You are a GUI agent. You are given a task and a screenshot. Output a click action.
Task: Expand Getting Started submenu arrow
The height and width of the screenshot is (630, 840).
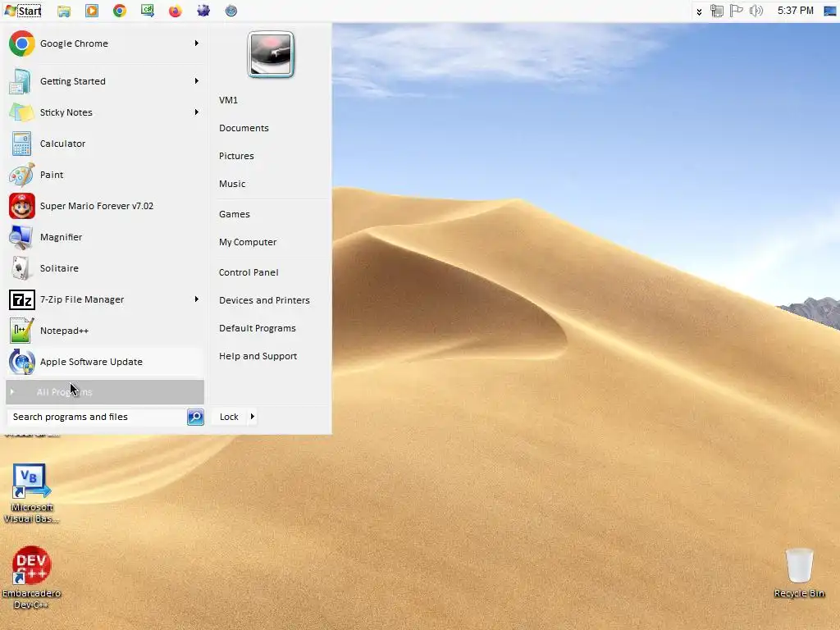(x=197, y=81)
